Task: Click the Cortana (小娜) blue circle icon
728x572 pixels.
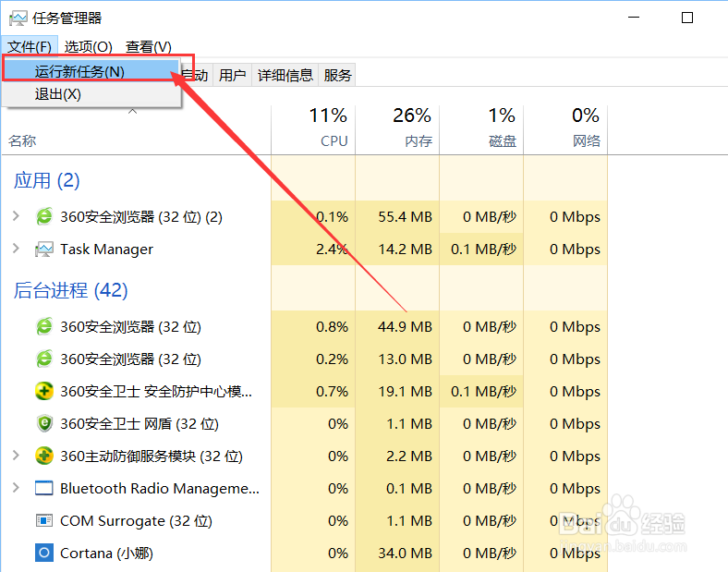Action: pos(44,553)
